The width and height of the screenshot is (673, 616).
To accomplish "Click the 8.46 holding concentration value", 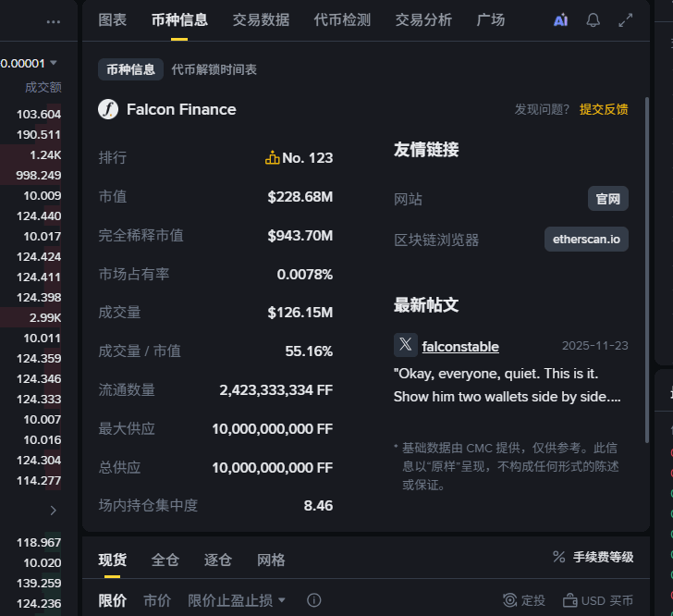I will [x=318, y=506].
